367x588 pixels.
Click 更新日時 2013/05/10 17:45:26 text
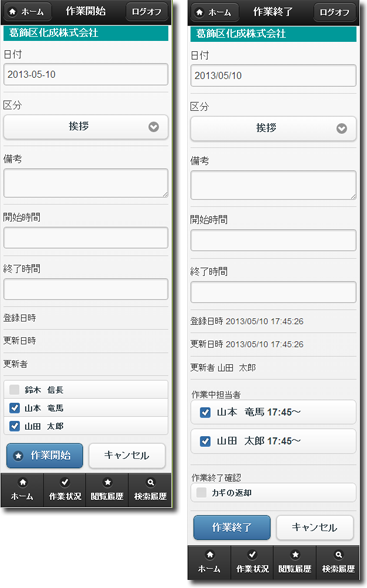(247, 344)
